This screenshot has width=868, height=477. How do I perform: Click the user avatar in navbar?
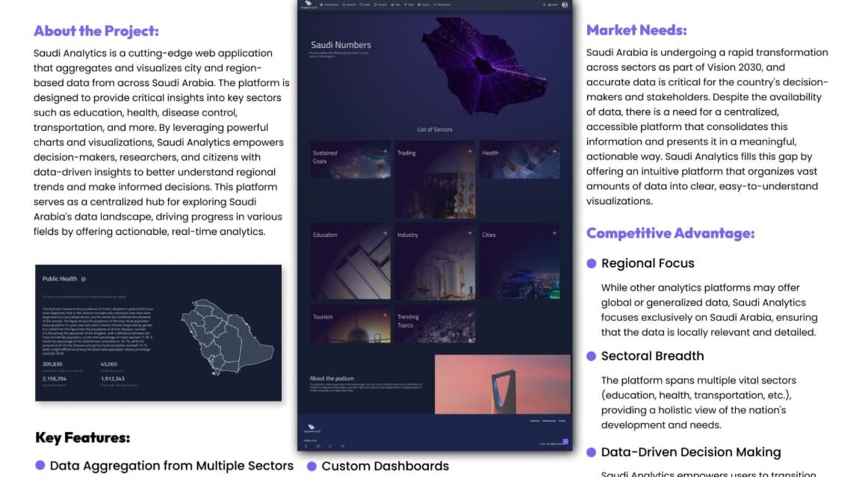coord(565,4)
